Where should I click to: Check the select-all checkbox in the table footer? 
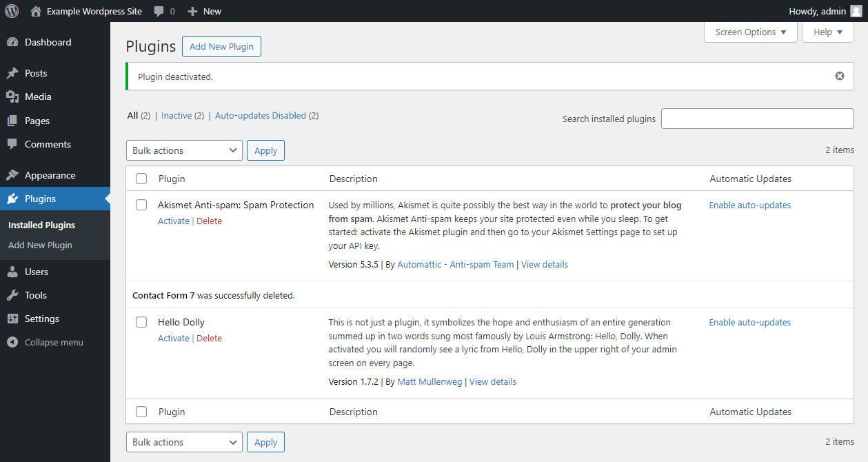(141, 412)
